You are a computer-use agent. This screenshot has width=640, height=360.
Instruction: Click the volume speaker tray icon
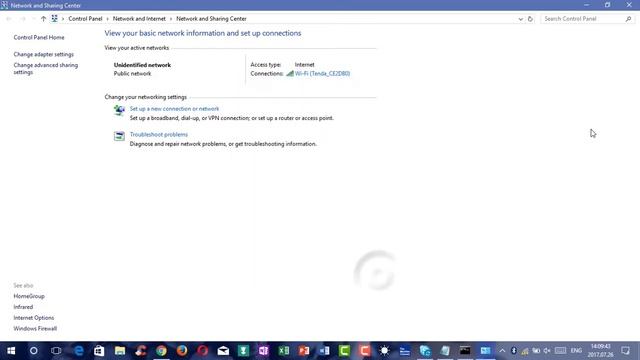(x=547, y=351)
